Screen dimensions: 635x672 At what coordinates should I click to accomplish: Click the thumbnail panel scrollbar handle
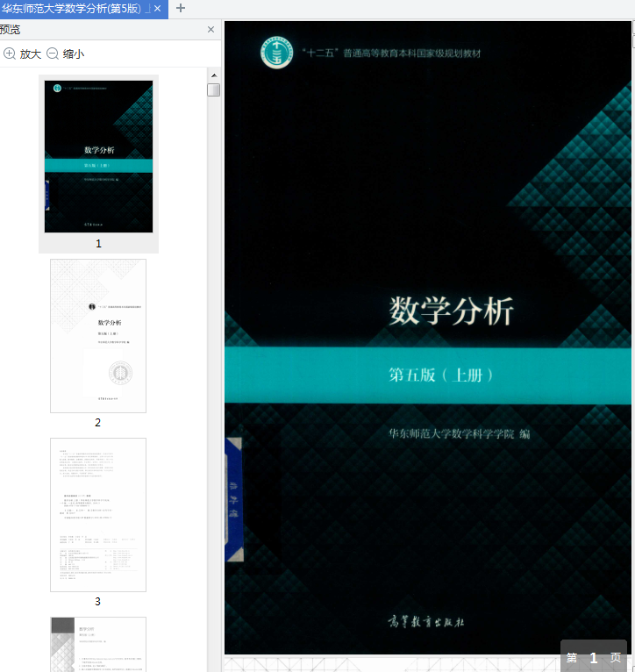click(213, 90)
